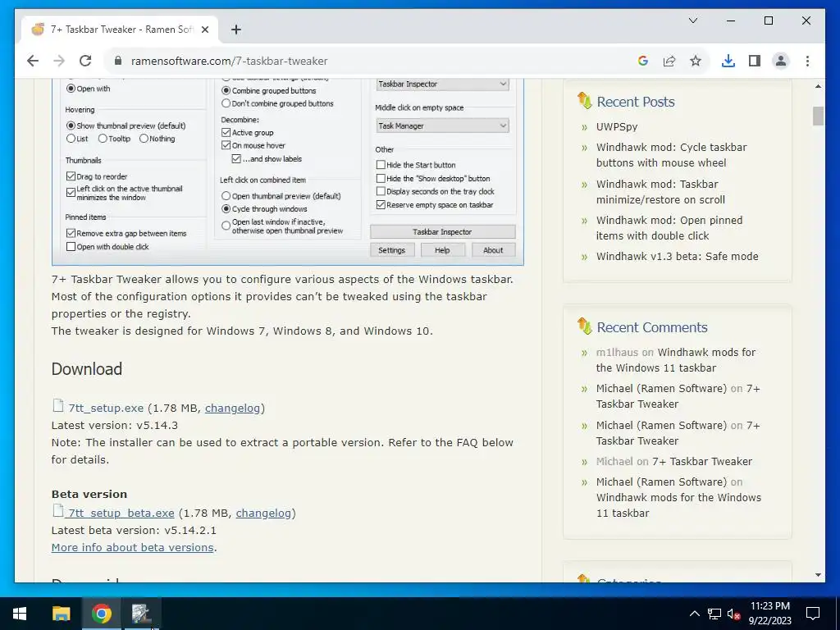Open Chrome profile avatar
This screenshot has height=630, width=840.
pyautogui.click(x=781, y=61)
